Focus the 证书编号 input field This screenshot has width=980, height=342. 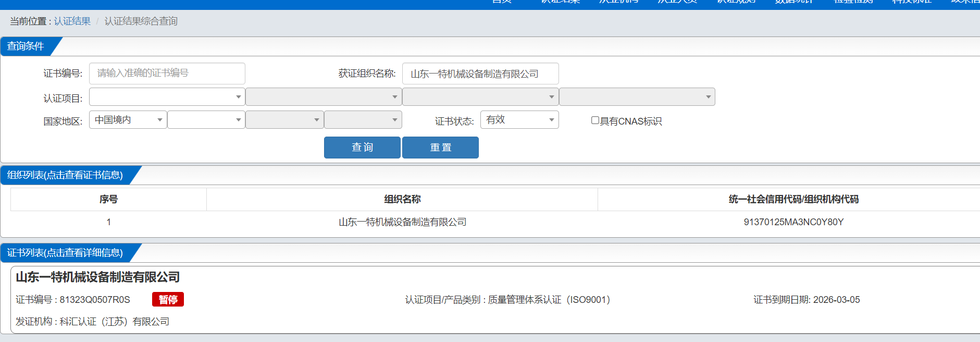coord(167,74)
